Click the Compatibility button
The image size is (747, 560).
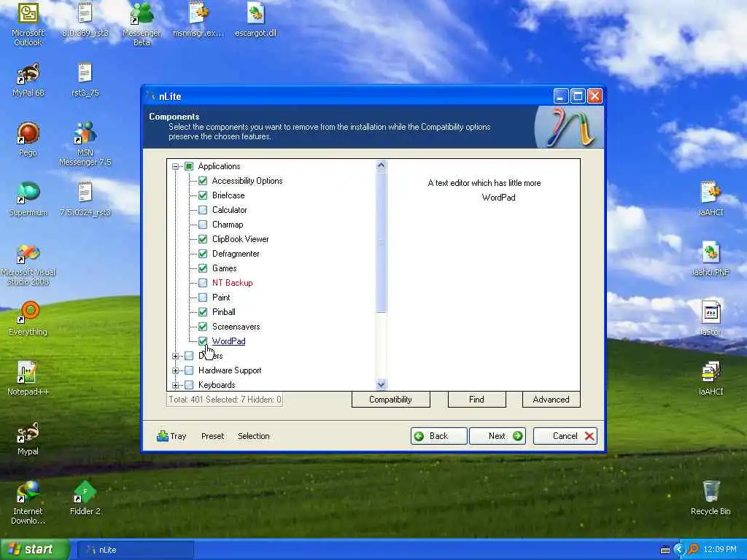(x=391, y=400)
